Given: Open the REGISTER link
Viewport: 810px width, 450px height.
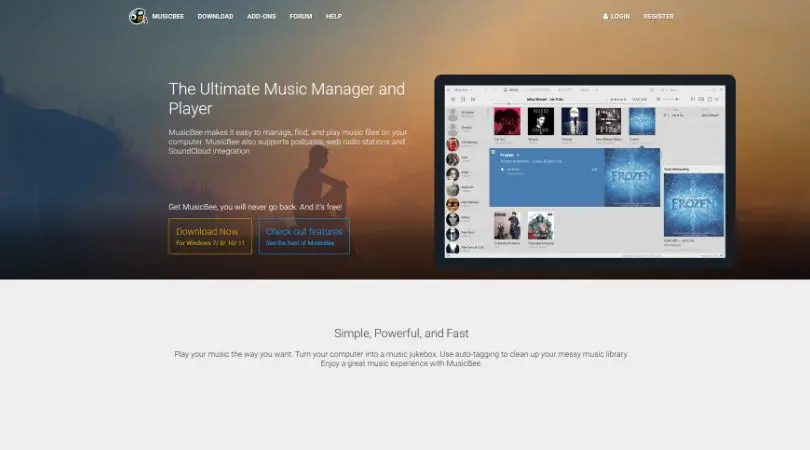Looking at the screenshot, I should (659, 17).
